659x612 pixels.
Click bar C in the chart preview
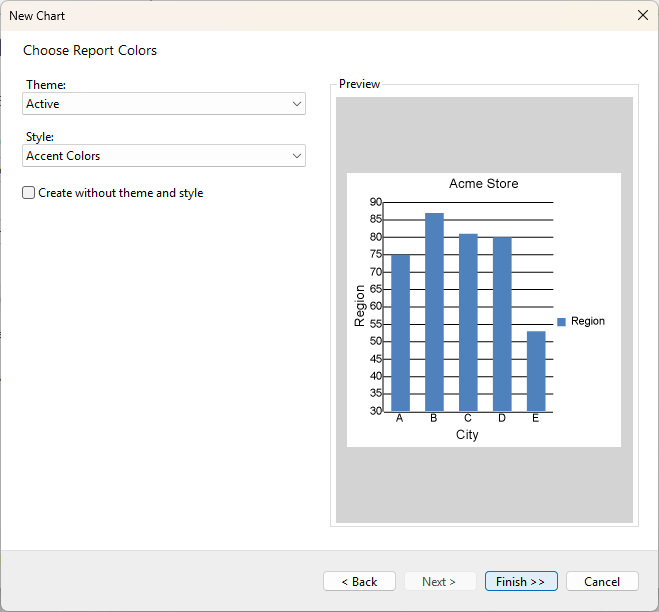[x=468, y=322]
